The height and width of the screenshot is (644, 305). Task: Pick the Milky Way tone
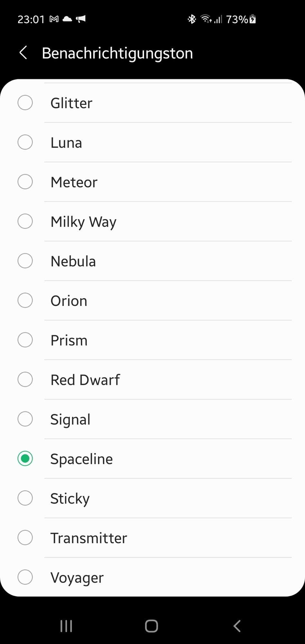[153, 222]
